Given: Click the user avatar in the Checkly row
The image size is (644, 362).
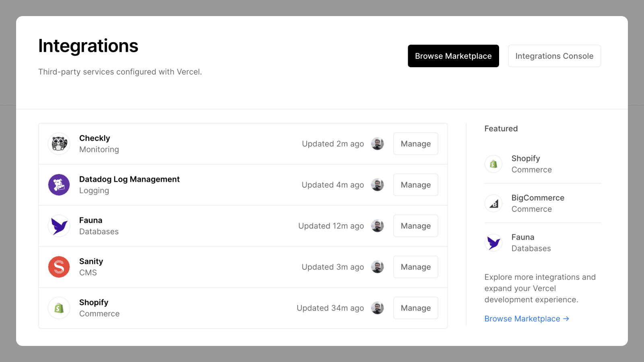Looking at the screenshot, I should (378, 144).
